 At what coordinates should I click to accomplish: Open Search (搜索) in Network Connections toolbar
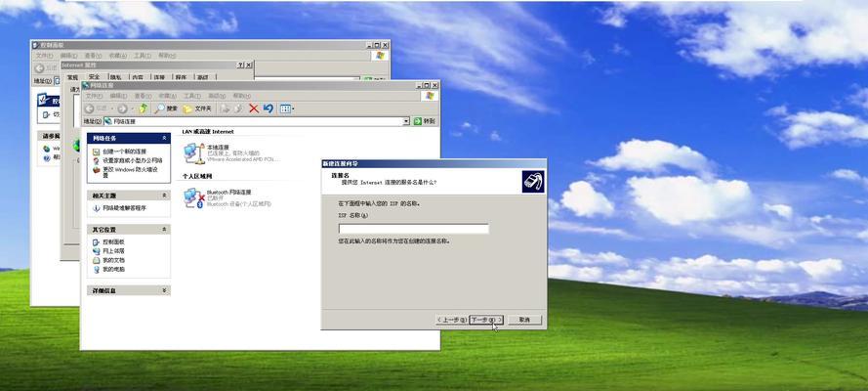point(166,109)
